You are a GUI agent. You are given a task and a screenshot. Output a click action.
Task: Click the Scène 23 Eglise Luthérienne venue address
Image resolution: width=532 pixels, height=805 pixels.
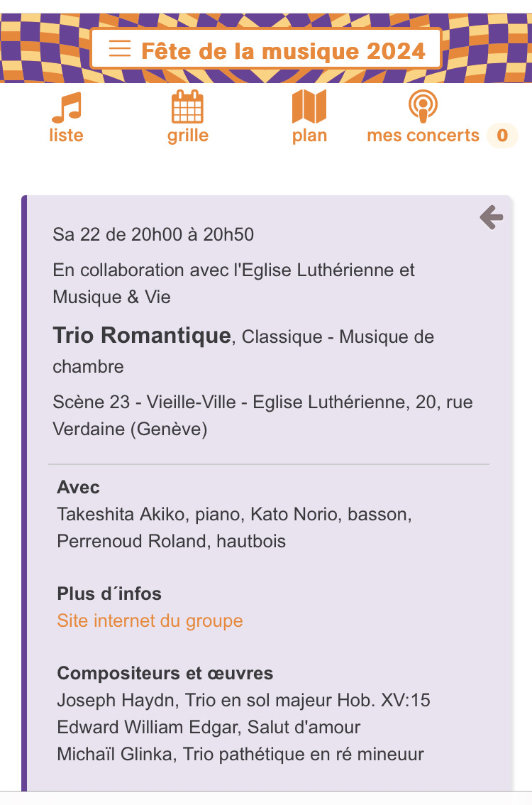click(262, 415)
